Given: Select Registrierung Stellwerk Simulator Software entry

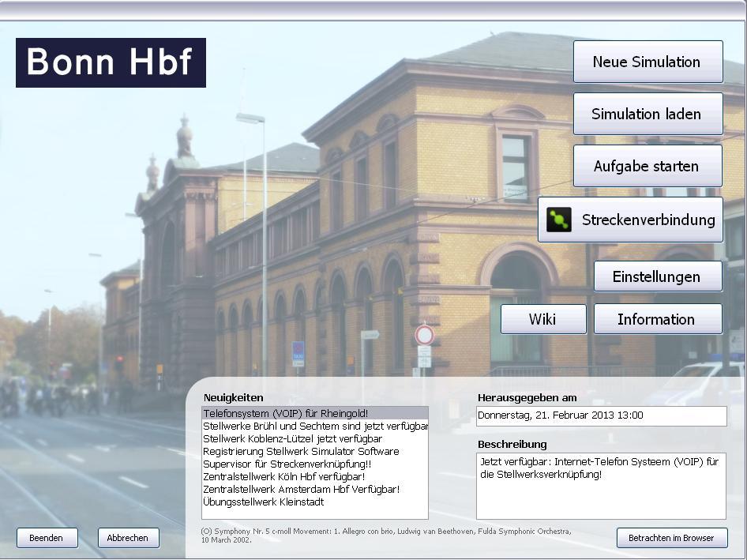Looking at the screenshot, I should coord(315,451).
